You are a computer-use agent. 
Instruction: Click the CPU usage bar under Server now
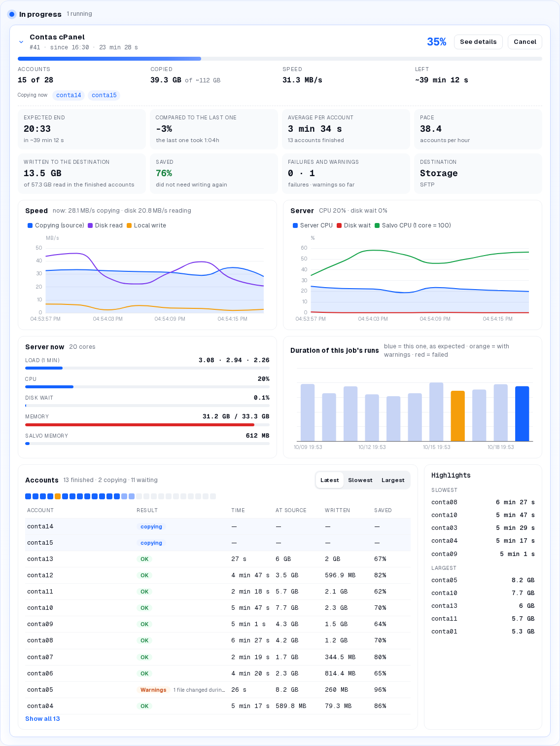tap(147, 387)
